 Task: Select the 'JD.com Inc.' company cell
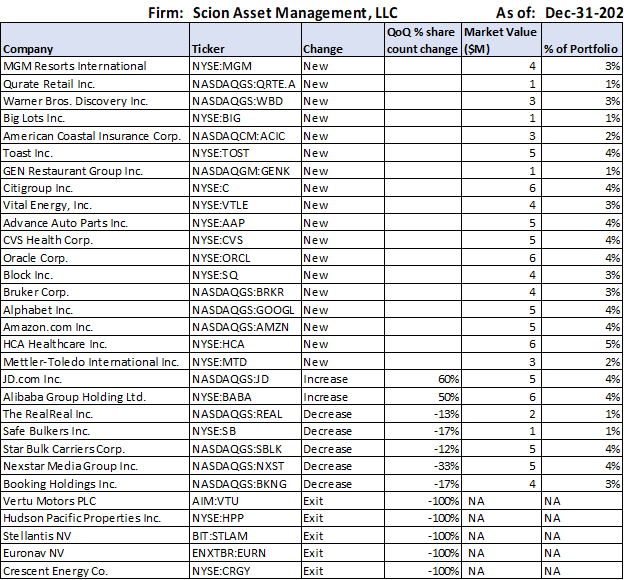pyautogui.click(x=95, y=379)
